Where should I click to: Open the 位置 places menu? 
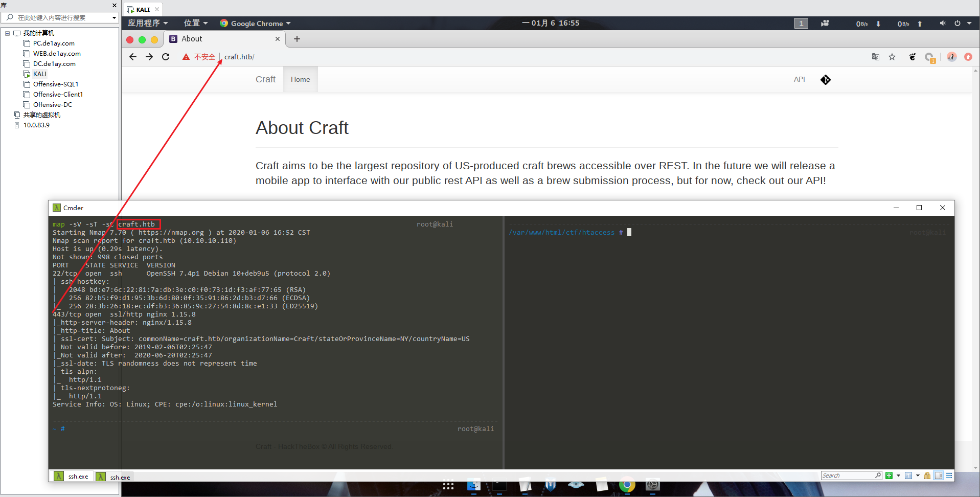(196, 23)
